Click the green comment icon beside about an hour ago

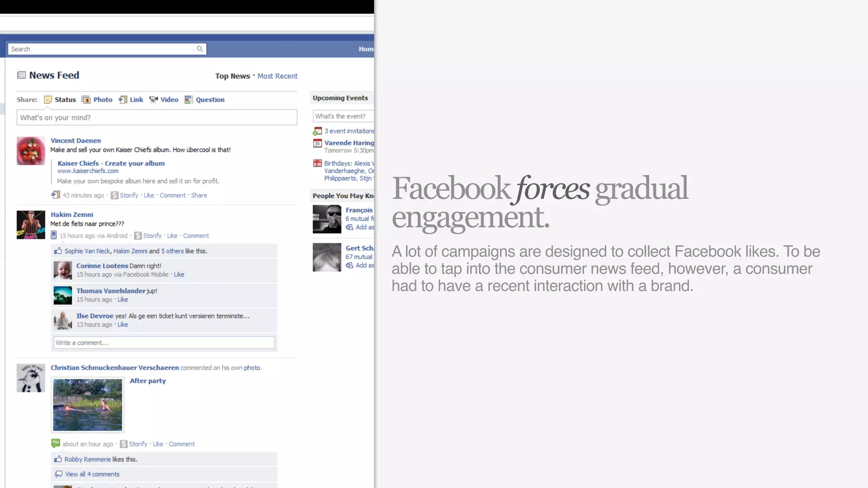click(x=56, y=444)
